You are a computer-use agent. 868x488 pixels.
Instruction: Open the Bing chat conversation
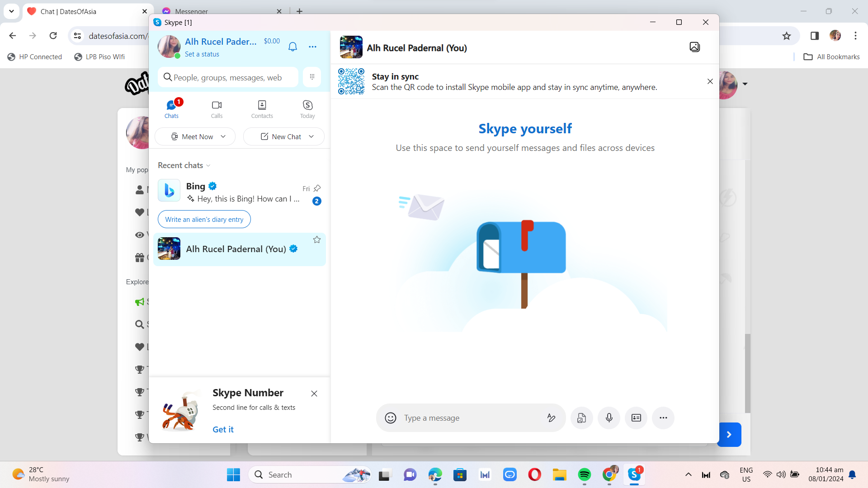[240, 192]
